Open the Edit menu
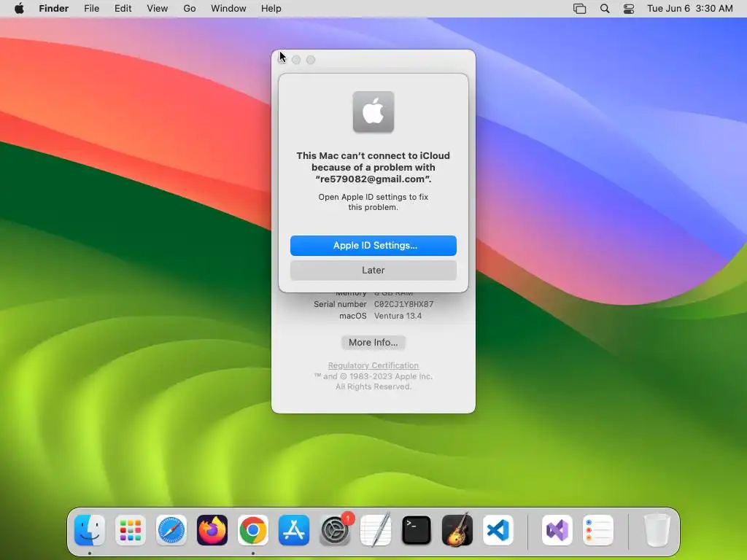 [123, 9]
